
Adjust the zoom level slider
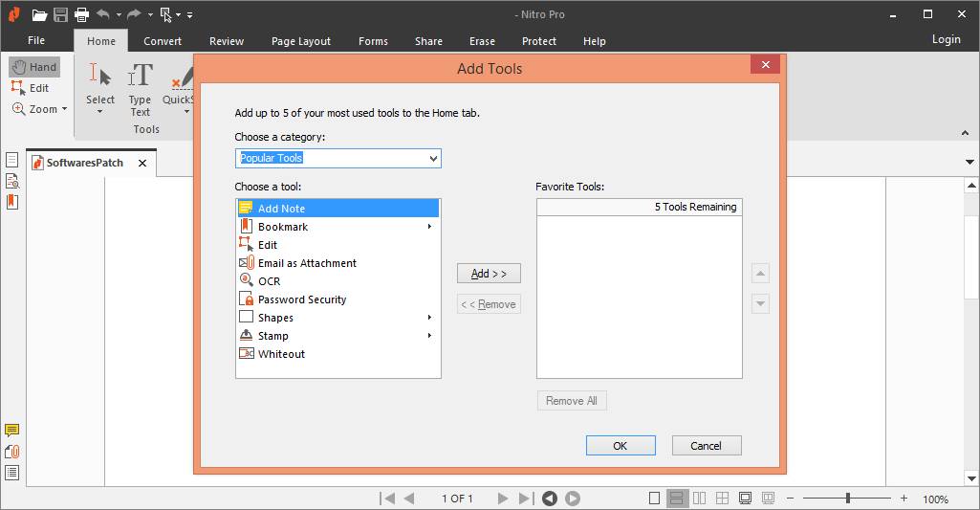847,499
